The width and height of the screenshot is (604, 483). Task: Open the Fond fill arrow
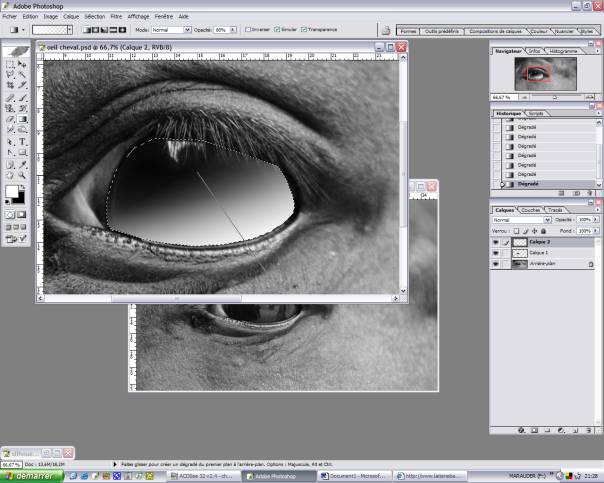coord(596,231)
